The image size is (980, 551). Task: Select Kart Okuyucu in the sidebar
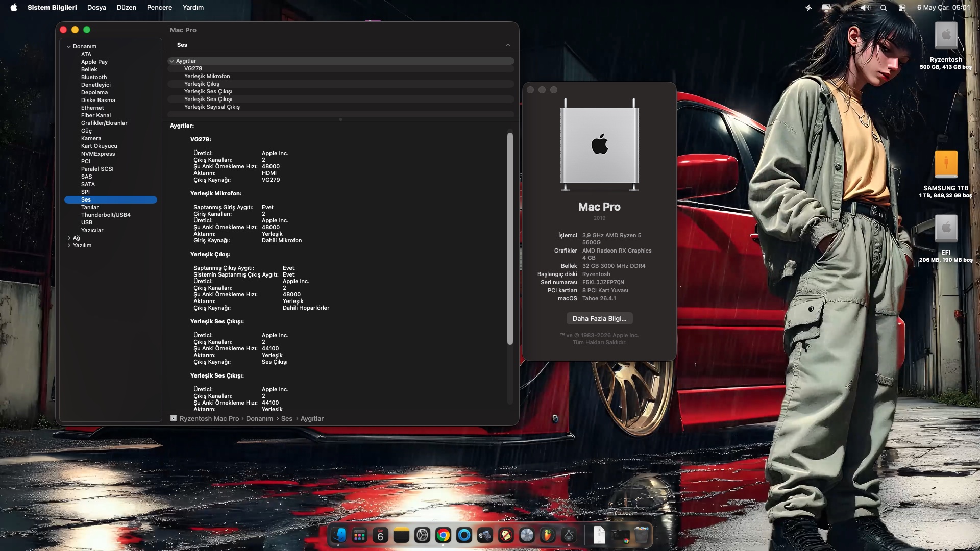(x=99, y=146)
